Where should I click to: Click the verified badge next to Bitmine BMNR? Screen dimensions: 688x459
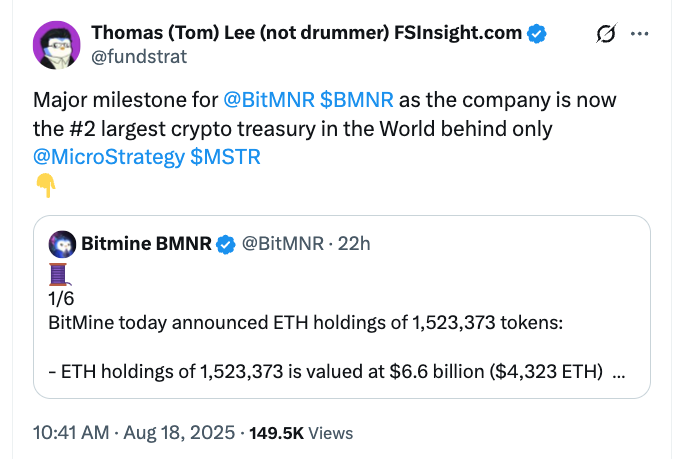pos(227,243)
